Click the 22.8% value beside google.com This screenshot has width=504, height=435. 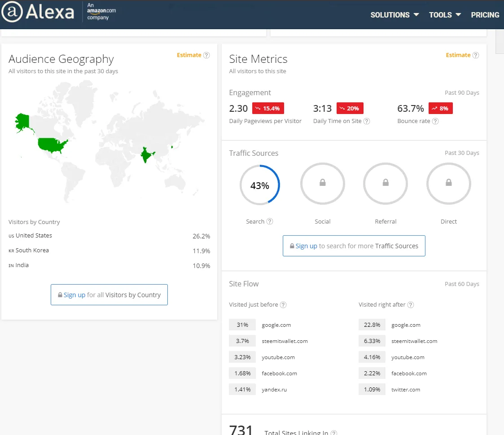coord(372,325)
